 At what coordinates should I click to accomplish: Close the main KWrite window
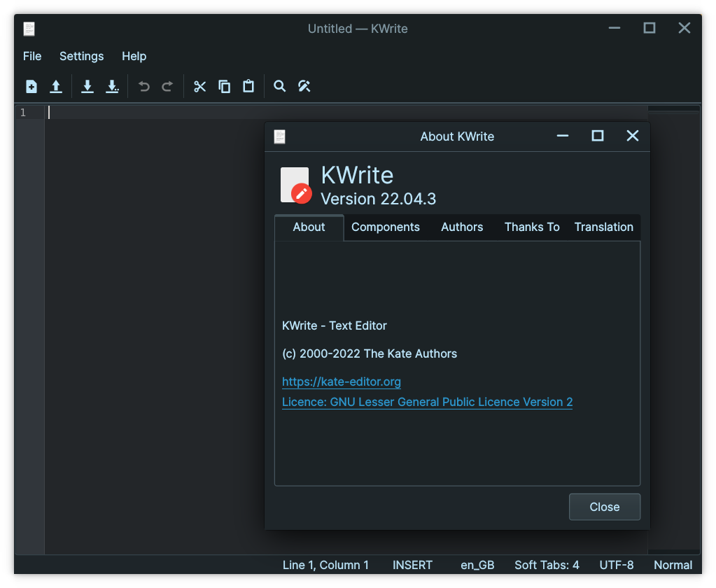click(684, 28)
